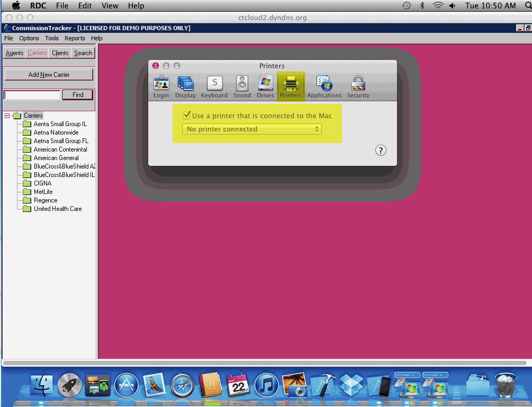The width and height of the screenshot is (532, 407).
Task: Open the Reports menu
Action: (x=75, y=38)
